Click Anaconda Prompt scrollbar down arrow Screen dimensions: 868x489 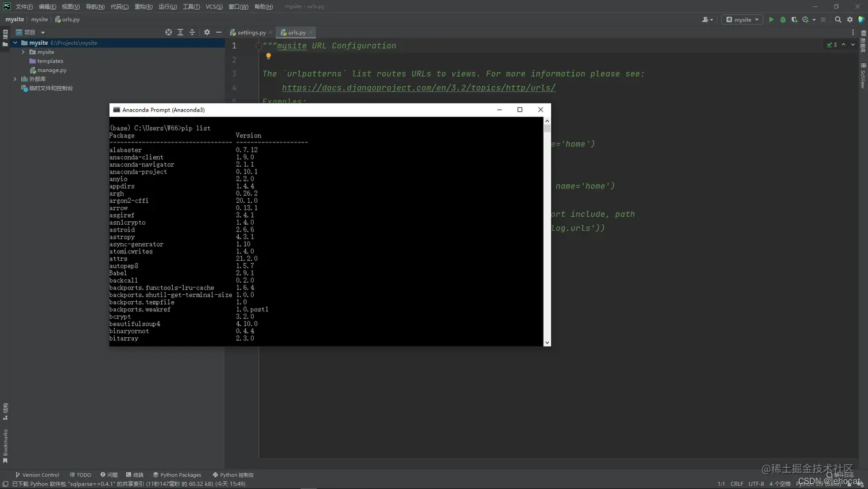pyautogui.click(x=547, y=342)
